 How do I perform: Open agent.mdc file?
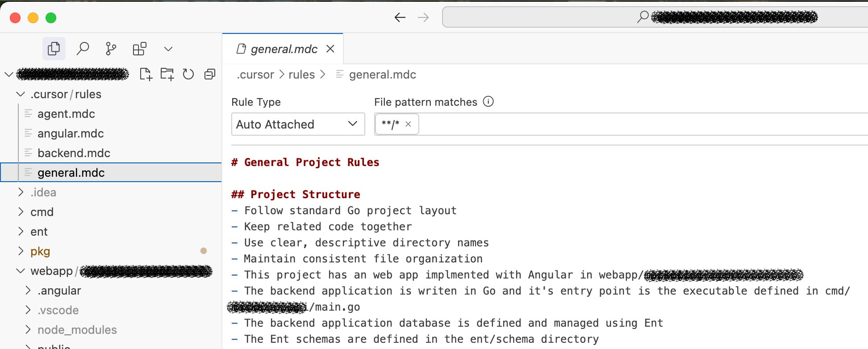[x=66, y=114]
